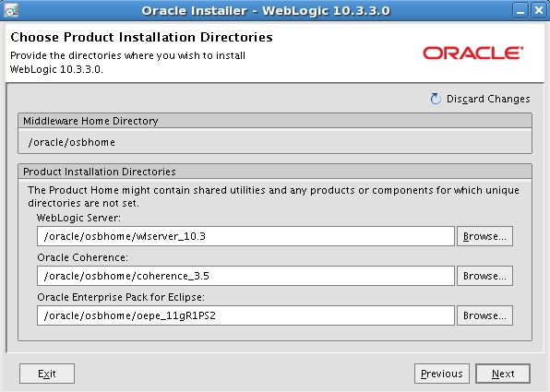Click the Oracle logo
Screen dimensions: 550x392
[472, 53]
